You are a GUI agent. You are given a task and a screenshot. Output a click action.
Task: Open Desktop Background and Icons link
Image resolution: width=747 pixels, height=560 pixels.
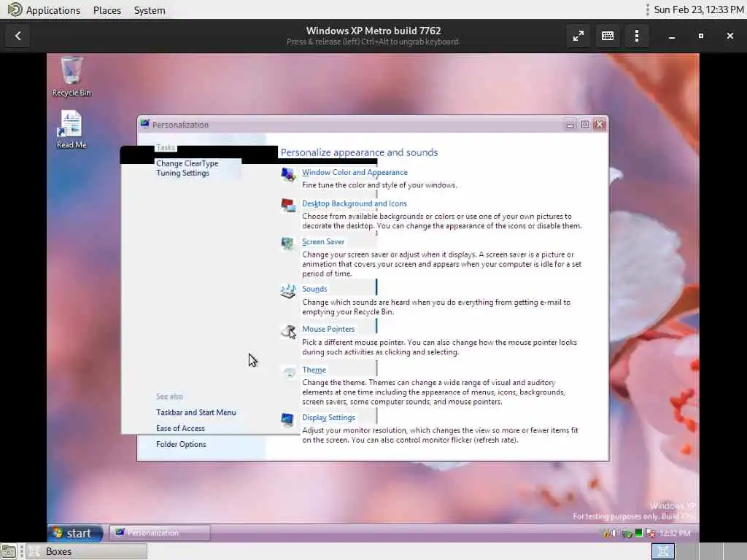354,203
